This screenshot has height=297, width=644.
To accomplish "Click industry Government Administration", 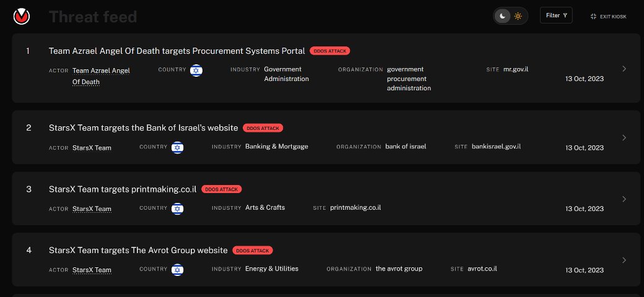I will 286,74.
